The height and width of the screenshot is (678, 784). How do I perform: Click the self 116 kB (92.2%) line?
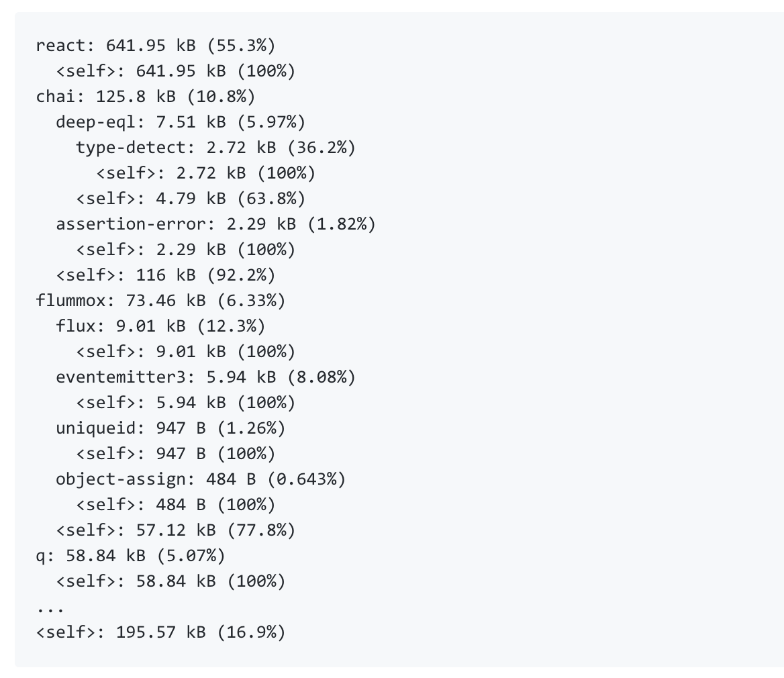coord(166,275)
